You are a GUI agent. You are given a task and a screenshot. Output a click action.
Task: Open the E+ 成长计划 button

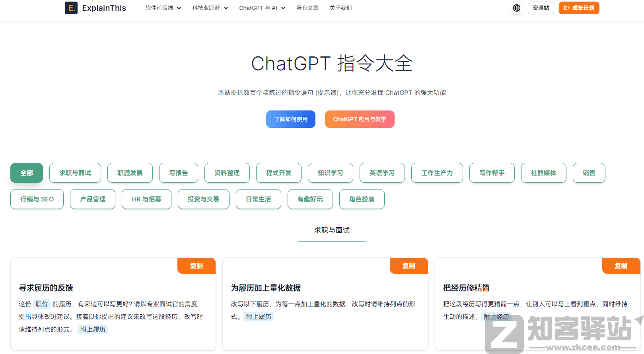pyautogui.click(x=579, y=8)
